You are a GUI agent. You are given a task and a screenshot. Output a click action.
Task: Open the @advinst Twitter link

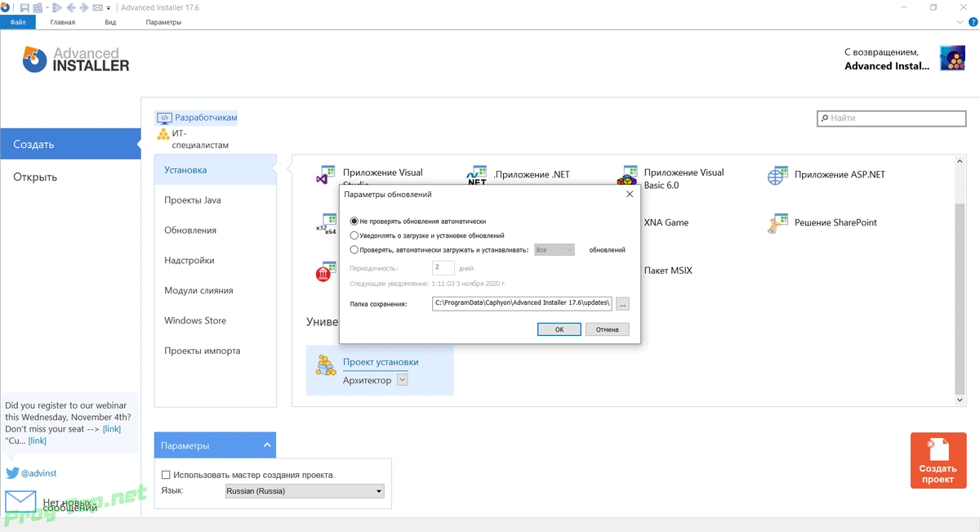(38, 473)
